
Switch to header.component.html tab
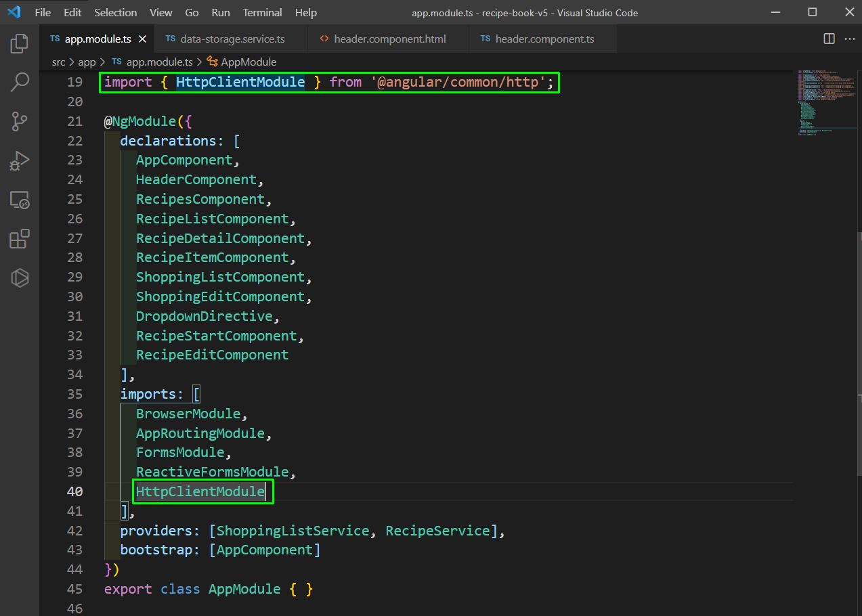tap(388, 39)
